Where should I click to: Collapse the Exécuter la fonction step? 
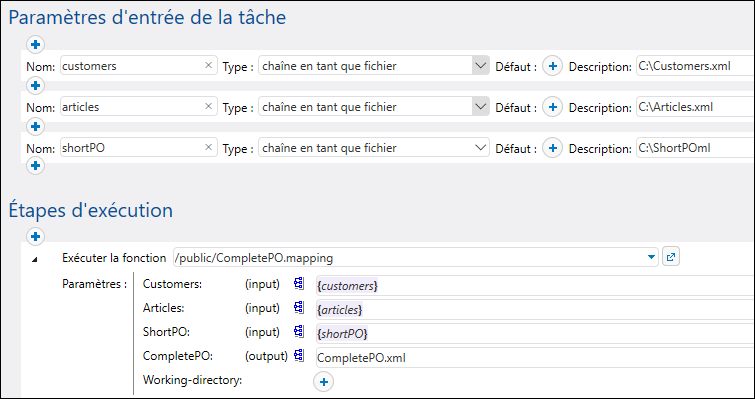(34, 259)
